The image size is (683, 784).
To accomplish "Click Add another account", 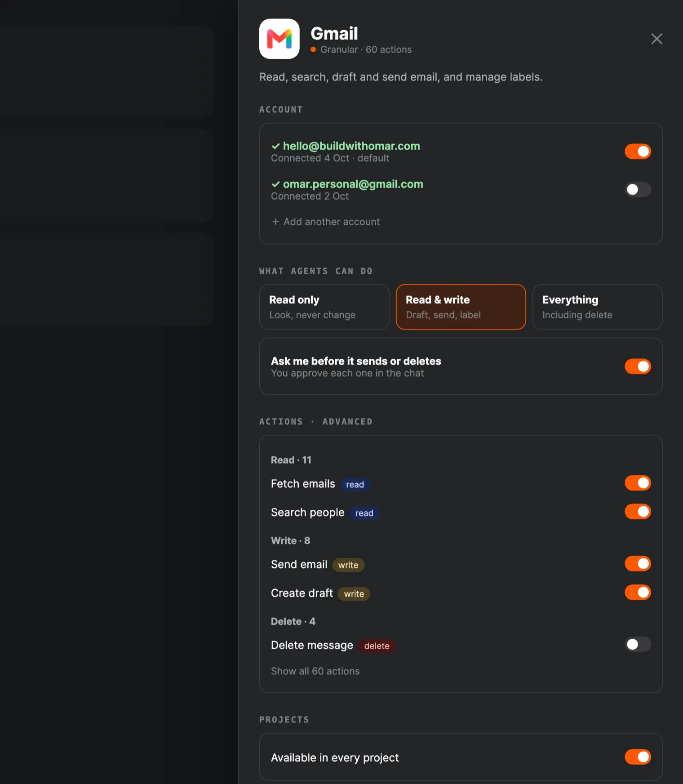I will [332, 222].
